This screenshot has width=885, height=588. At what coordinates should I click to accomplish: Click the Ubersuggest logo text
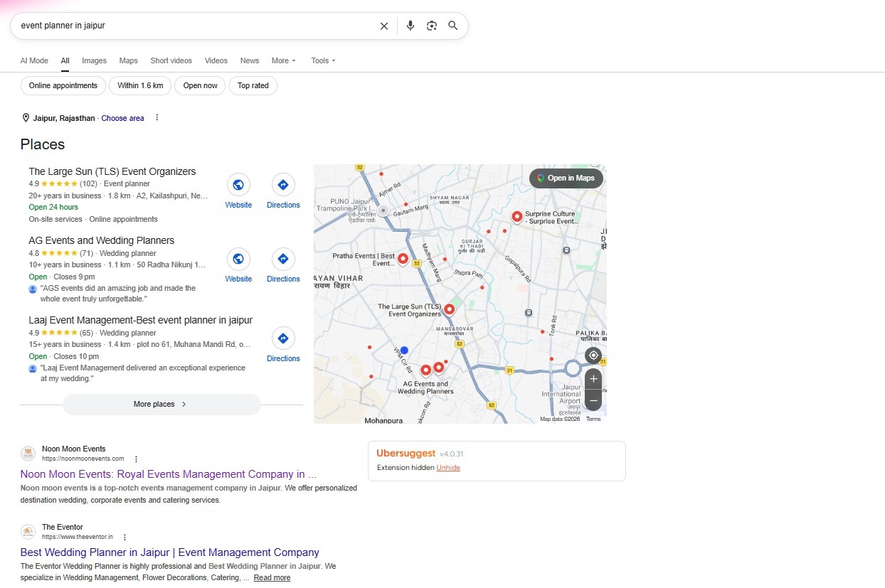[x=406, y=453]
